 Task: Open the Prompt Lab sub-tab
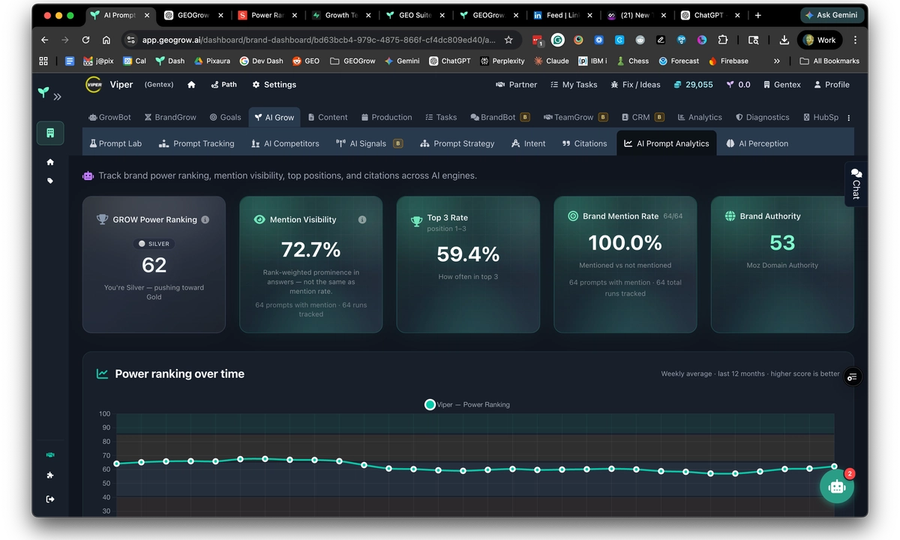point(115,143)
